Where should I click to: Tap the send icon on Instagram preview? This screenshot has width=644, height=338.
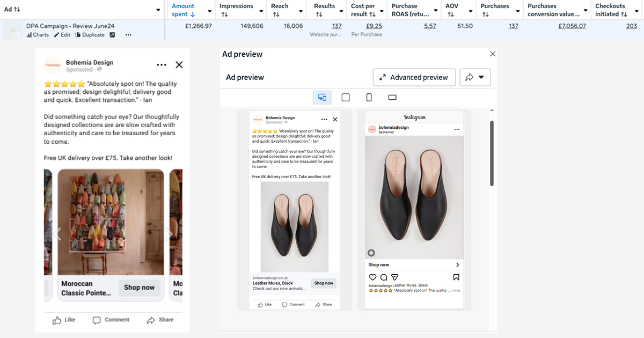394,277
